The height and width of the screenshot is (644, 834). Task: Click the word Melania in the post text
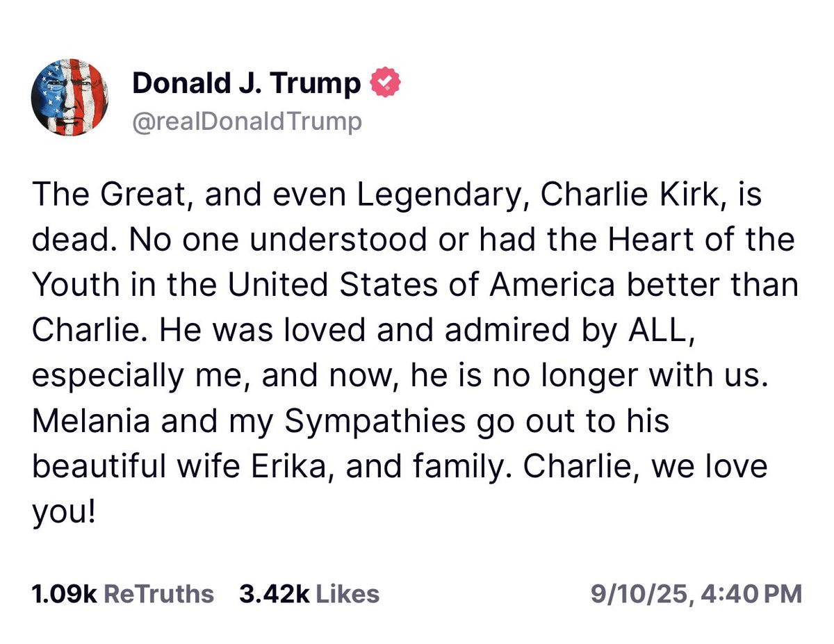[91, 420]
